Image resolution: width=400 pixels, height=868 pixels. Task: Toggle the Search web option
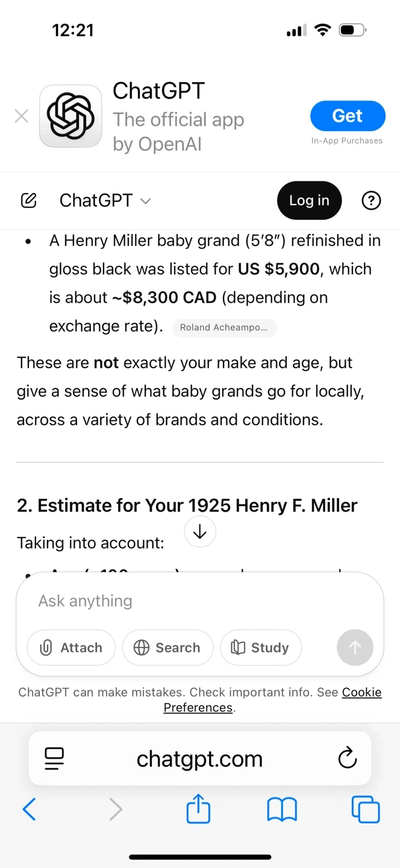167,647
